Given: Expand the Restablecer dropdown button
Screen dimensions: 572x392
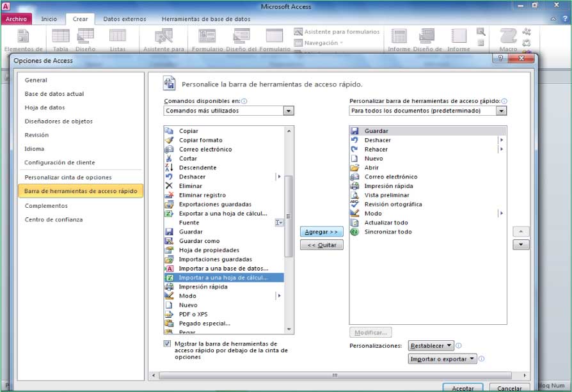Looking at the screenshot, I should (431, 345).
